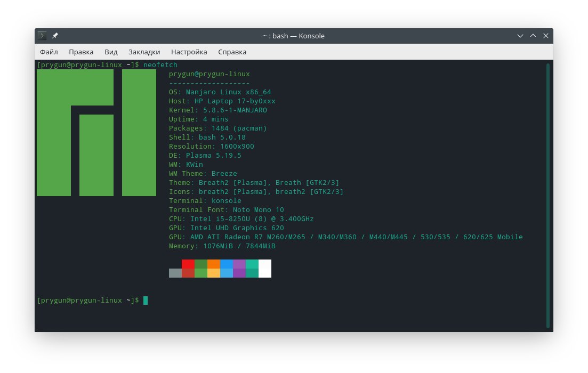Click the teal color block
The height and width of the screenshot is (373, 588).
click(252, 264)
